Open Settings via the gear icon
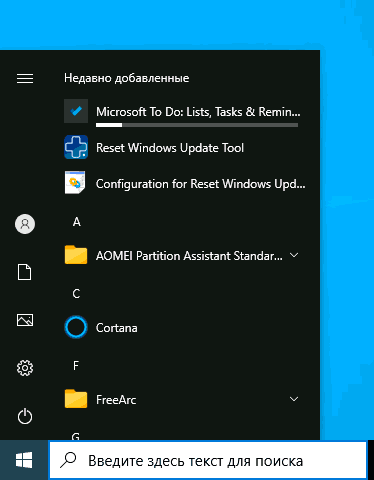The height and width of the screenshot is (480, 374). 25,368
